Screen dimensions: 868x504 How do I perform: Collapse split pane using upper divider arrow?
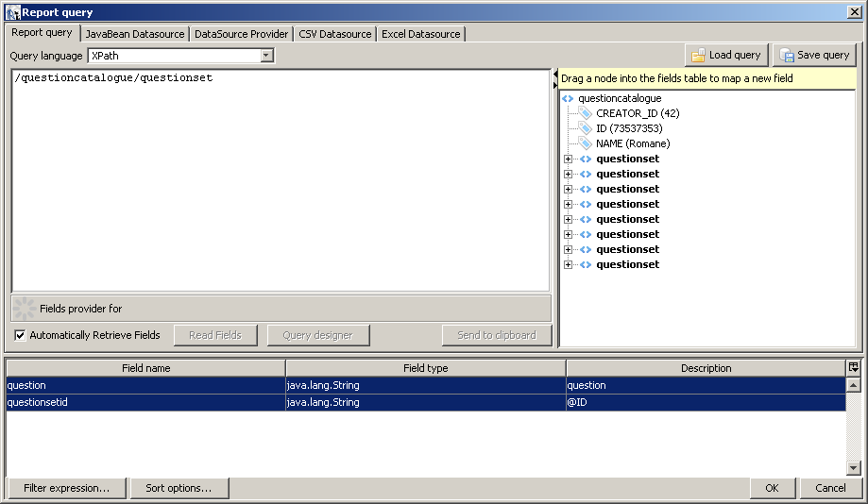click(555, 75)
